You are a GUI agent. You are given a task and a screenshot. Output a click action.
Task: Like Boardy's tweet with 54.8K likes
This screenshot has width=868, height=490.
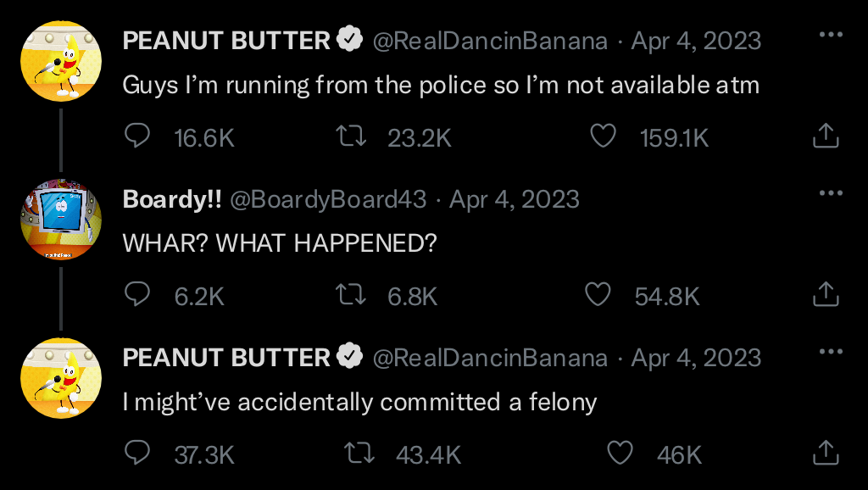coord(598,294)
